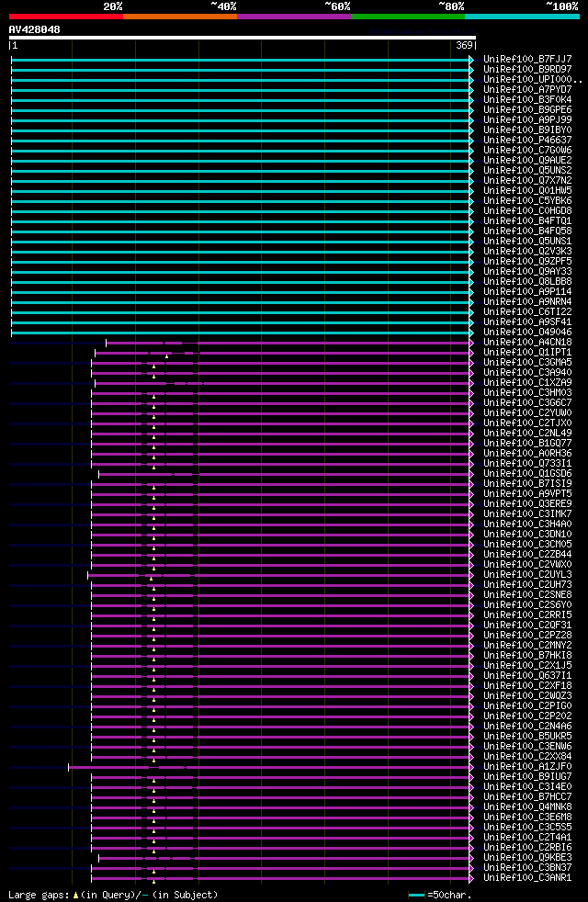Open hit UniRef100_A1ZJF0
588x902 pixels.
click(527, 767)
